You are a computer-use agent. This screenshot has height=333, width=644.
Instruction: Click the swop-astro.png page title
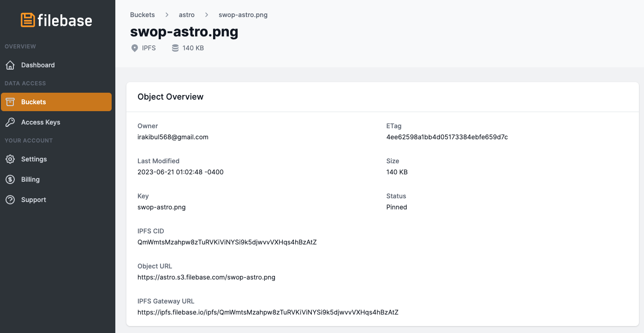pos(184,32)
